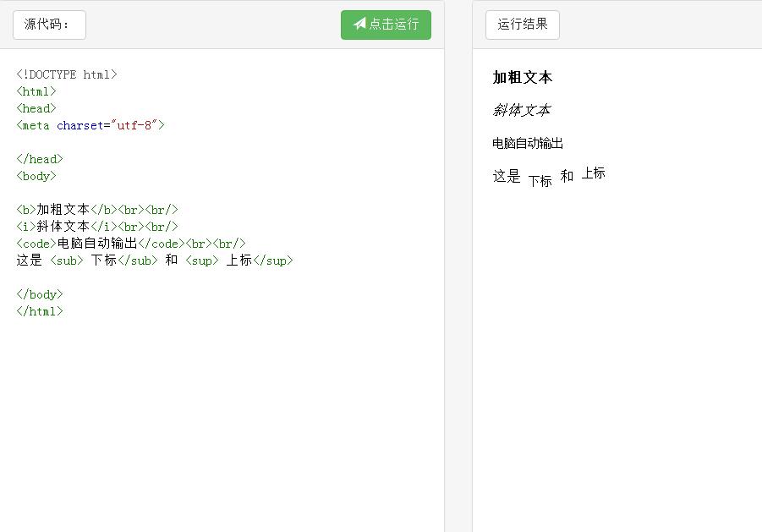The width and height of the screenshot is (762, 532).
Task: Click the 电脑自动输出 code output line
Action: click(527, 143)
